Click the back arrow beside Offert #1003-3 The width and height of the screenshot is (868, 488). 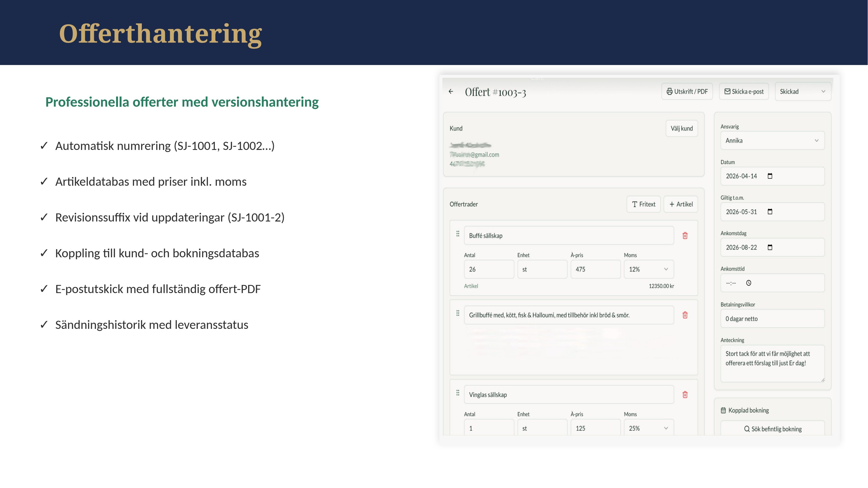(451, 92)
